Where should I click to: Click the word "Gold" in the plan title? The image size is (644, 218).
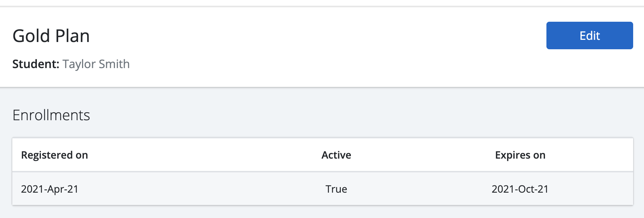point(31,36)
